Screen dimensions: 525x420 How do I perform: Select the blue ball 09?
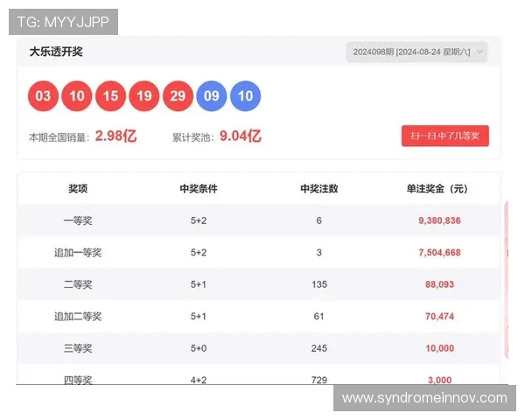click(x=212, y=95)
